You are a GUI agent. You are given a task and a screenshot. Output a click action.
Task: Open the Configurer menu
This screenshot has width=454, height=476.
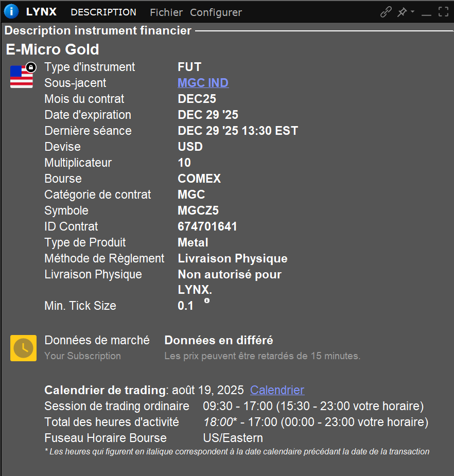click(216, 12)
